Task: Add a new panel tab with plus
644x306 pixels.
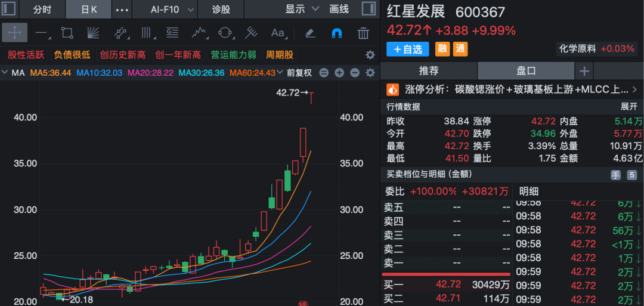Action: pos(584,71)
